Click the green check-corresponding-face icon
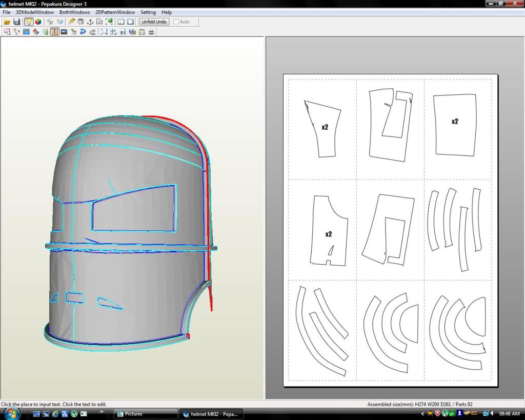Screen dimensions: 525x420 45,32
